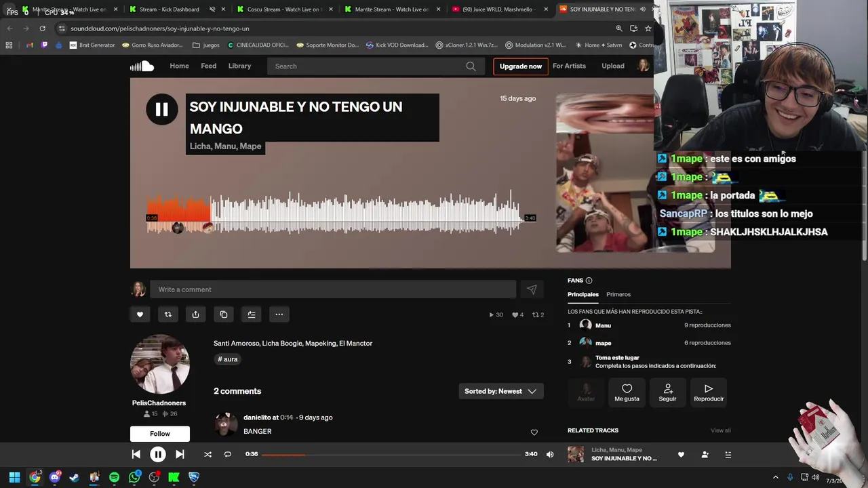Toggle repeat in the player bar
868x488 pixels.
tap(228, 454)
